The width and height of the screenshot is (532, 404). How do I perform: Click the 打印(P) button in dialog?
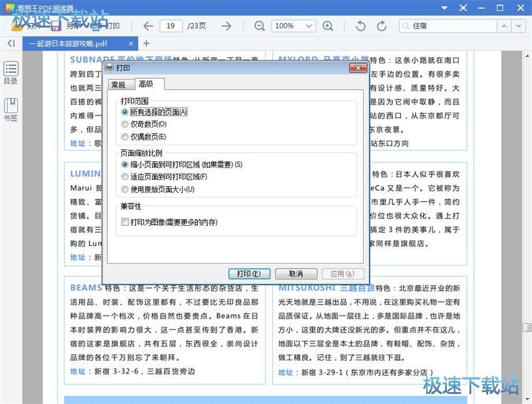(x=249, y=273)
